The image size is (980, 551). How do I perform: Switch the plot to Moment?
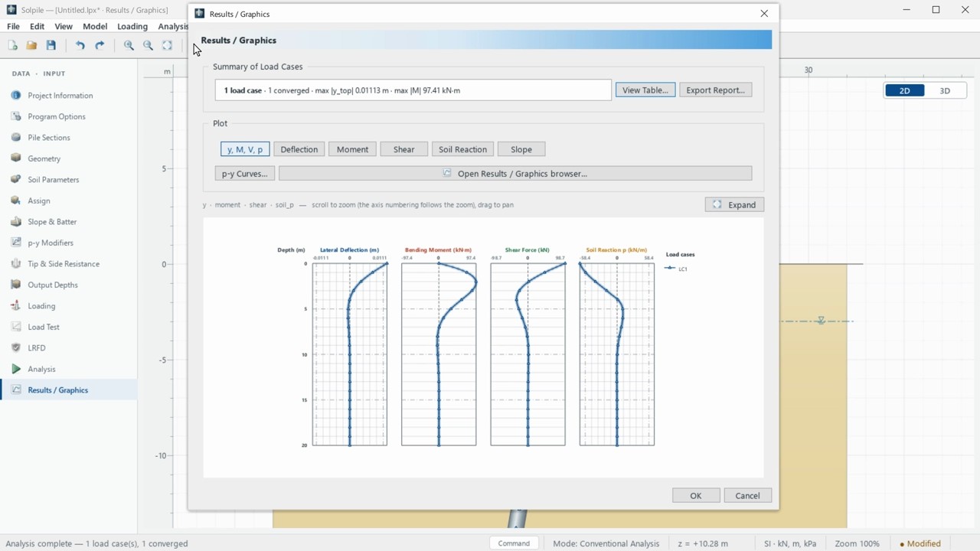tap(352, 149)
